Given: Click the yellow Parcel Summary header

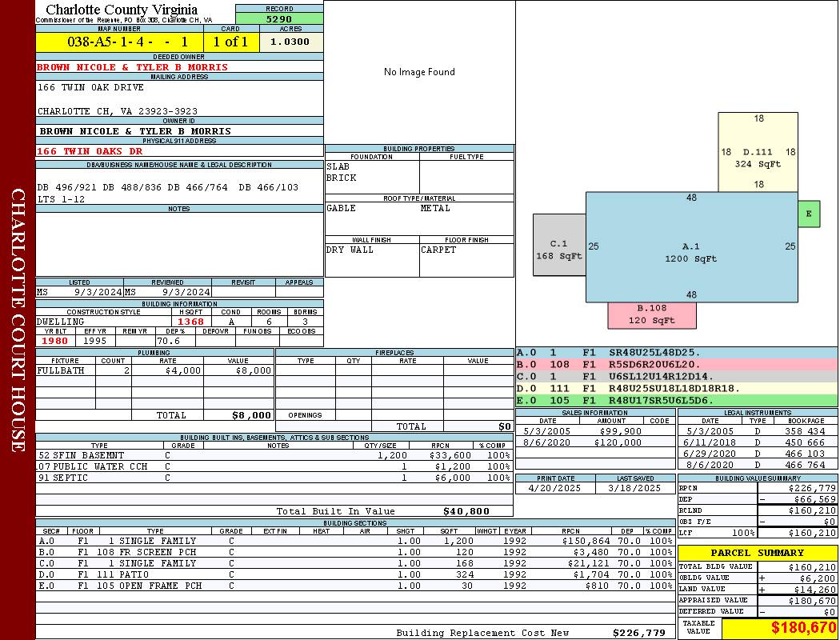Looking at the screenshot, I should click(757, 553).
